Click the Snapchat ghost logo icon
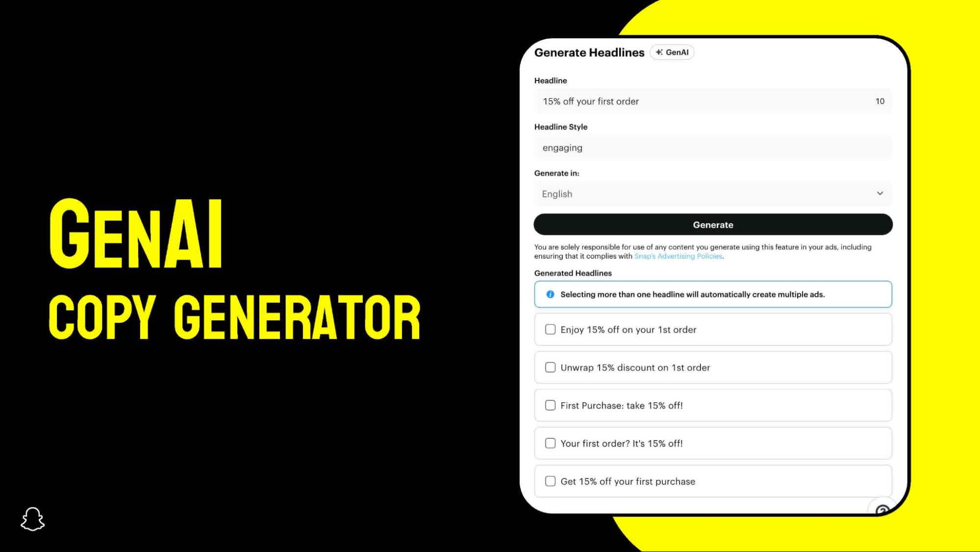 pos(32,519)
